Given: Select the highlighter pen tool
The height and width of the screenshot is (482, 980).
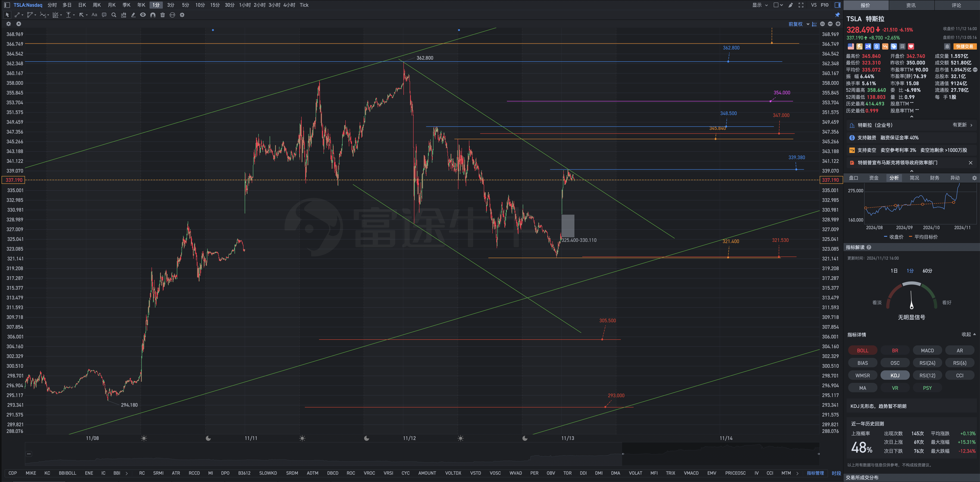Looking at the screenshot, I should (x=133, y=15).
